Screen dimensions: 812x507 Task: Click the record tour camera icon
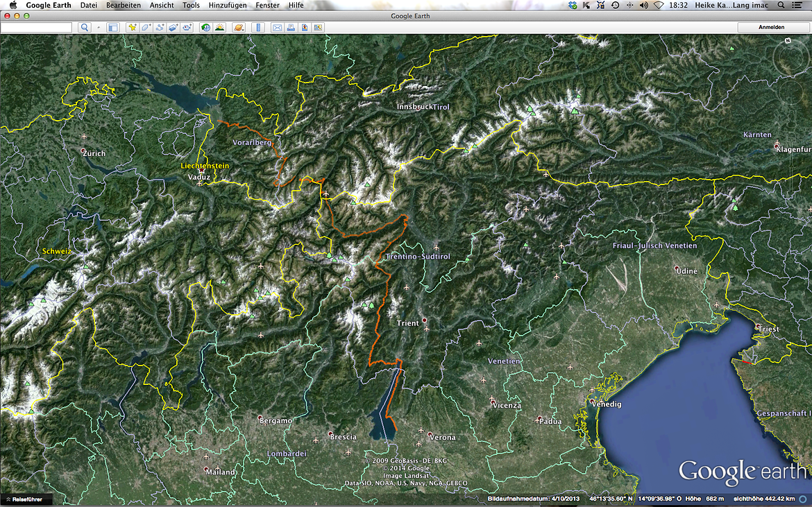(187, 28)
